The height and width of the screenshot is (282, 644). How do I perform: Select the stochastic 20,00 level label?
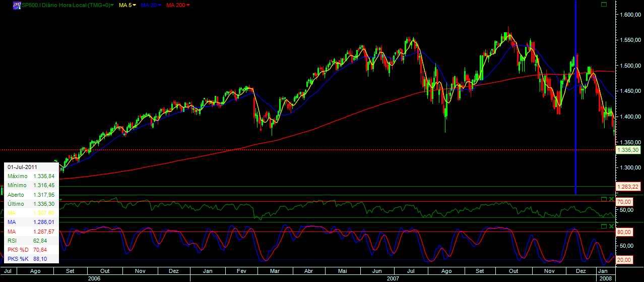click(625, 260)
